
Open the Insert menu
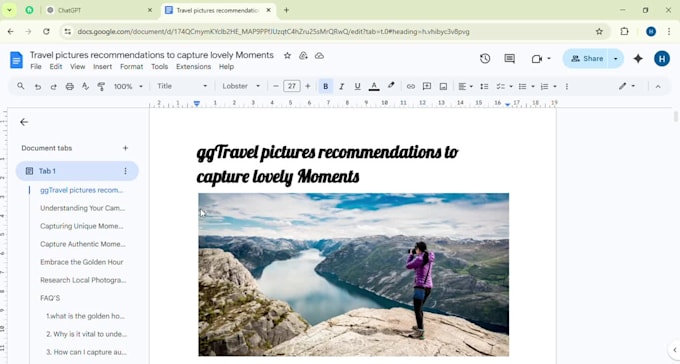click(x=102, y=67)
